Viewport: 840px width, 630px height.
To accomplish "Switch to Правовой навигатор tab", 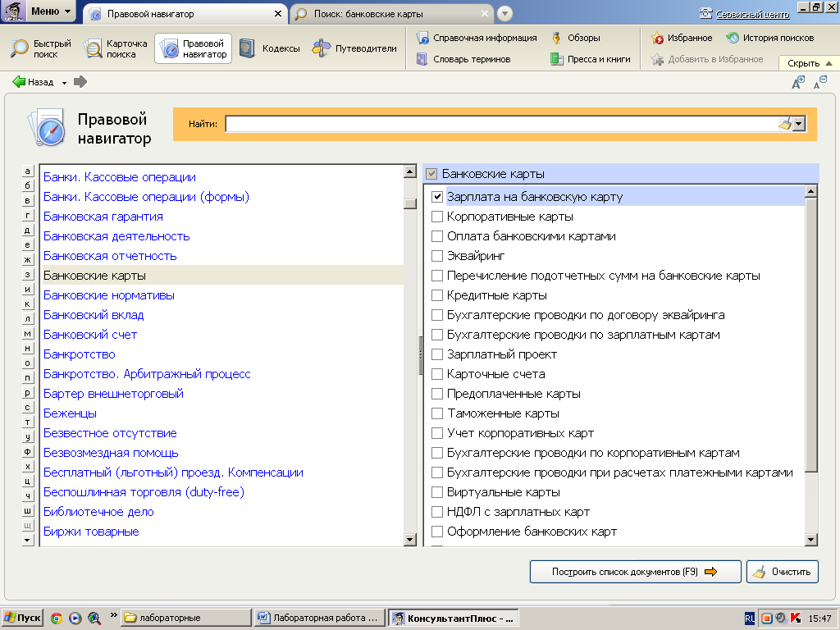I will coord(185,14).
